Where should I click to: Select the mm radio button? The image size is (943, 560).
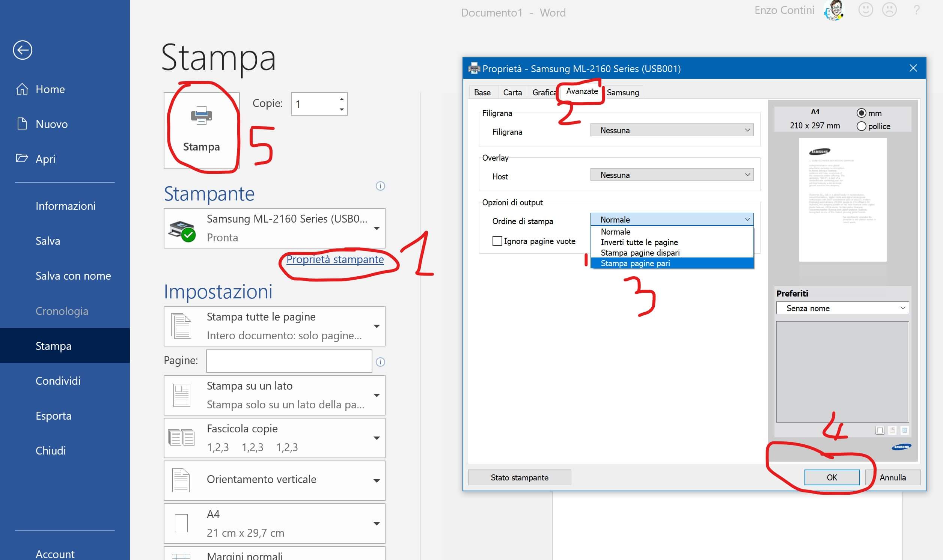pos(861,113)
